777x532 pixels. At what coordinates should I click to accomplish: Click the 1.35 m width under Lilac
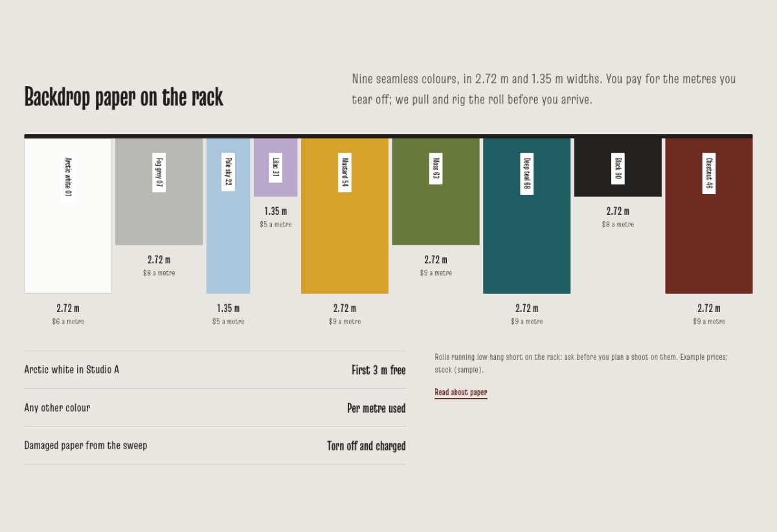(275, 211)
